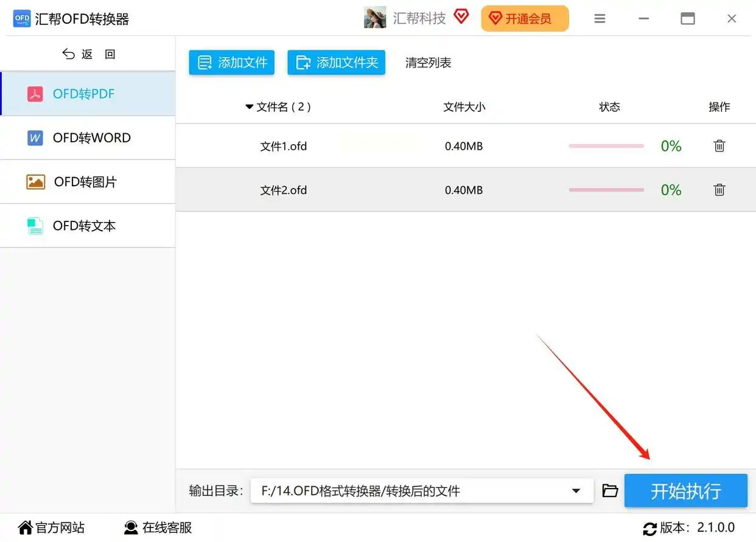This screenshot has height=542, width=756.
Task: Select the OFD转PDF tab
Action: [88, 94]
